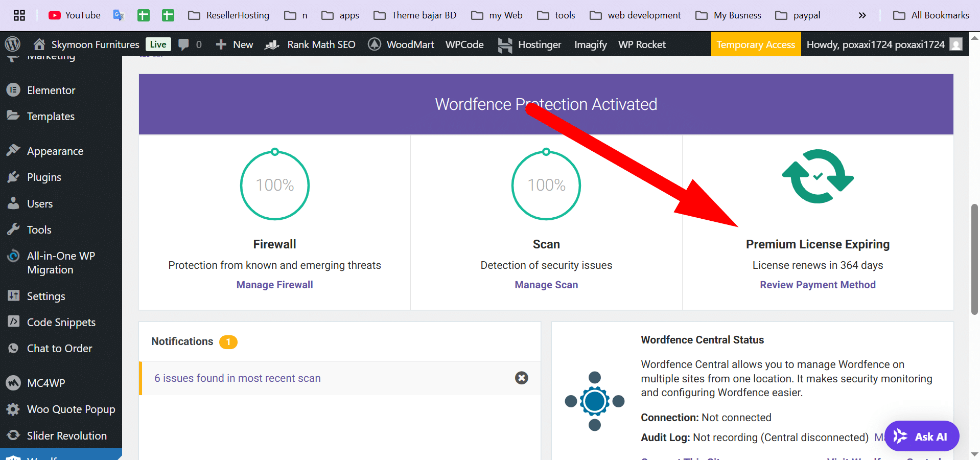Open the apps bookmark folder

(x=340, y=15)
